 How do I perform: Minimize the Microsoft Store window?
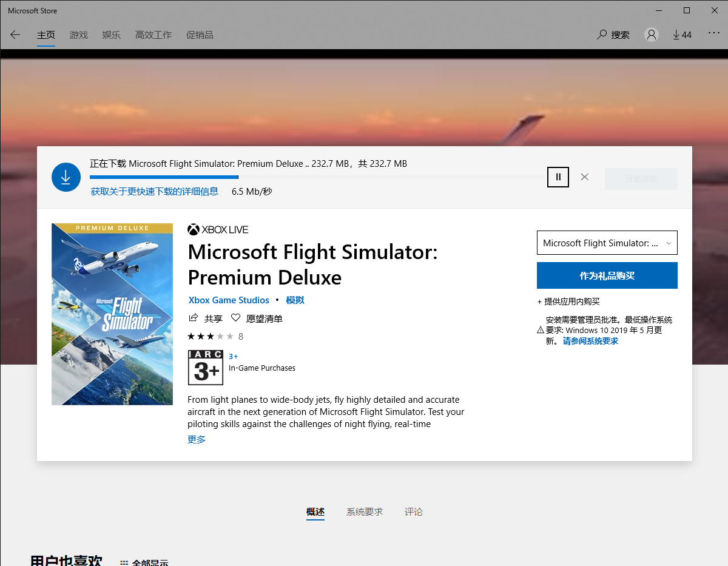point(659,10)
